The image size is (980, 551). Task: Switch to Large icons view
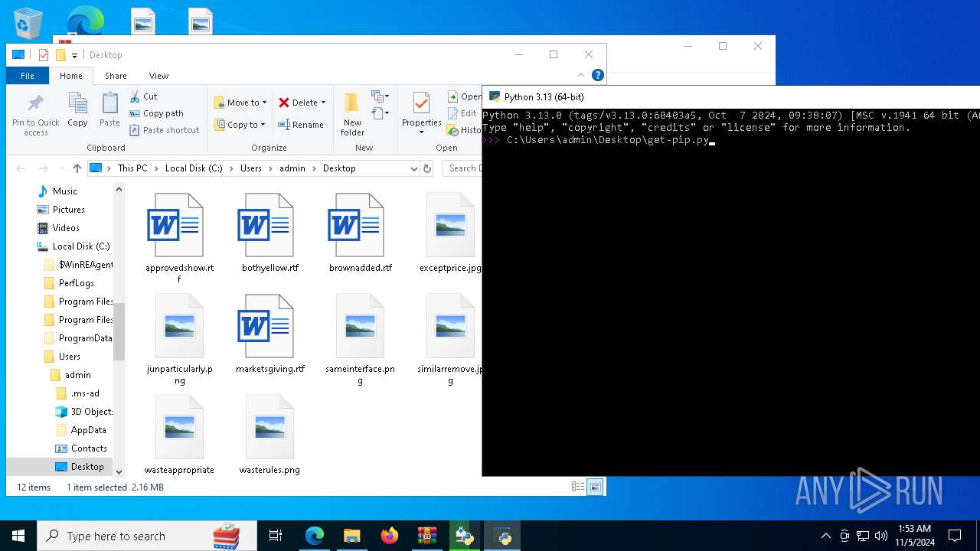(595, 486)
